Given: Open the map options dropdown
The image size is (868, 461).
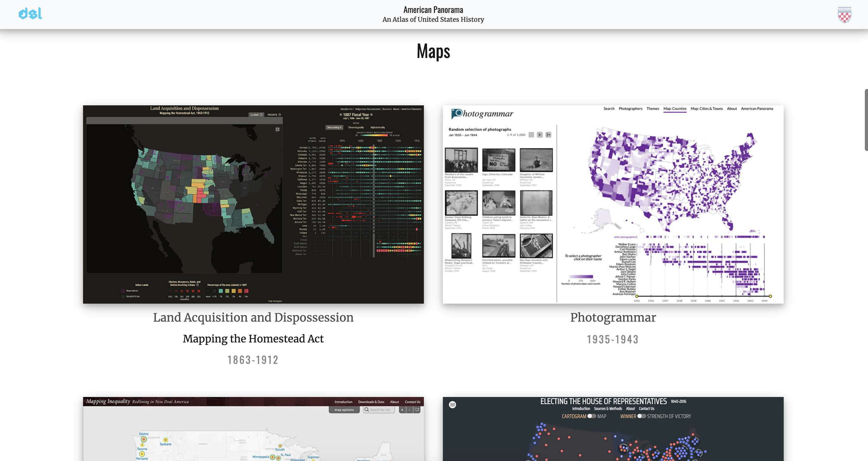Looking at the screenshot, I should (344, 410).
